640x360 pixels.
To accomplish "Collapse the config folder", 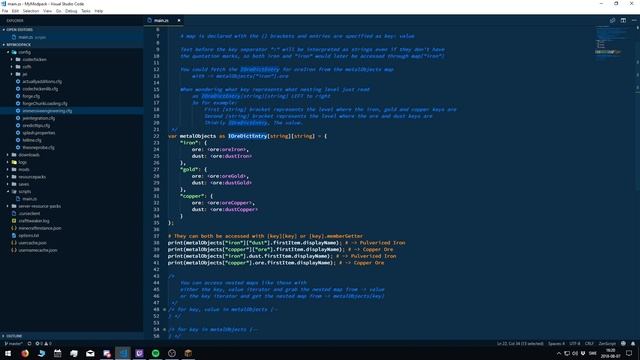I will pyautogui.click(x=24, y=52).
